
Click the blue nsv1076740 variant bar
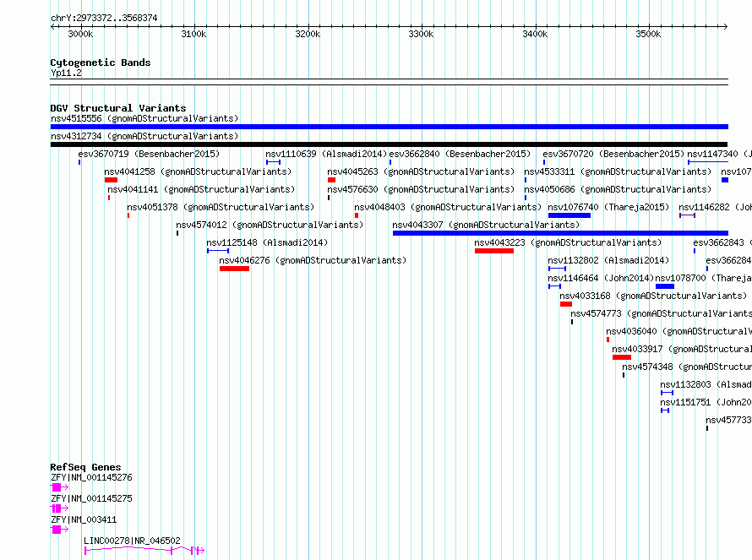[x=569, y=215]
